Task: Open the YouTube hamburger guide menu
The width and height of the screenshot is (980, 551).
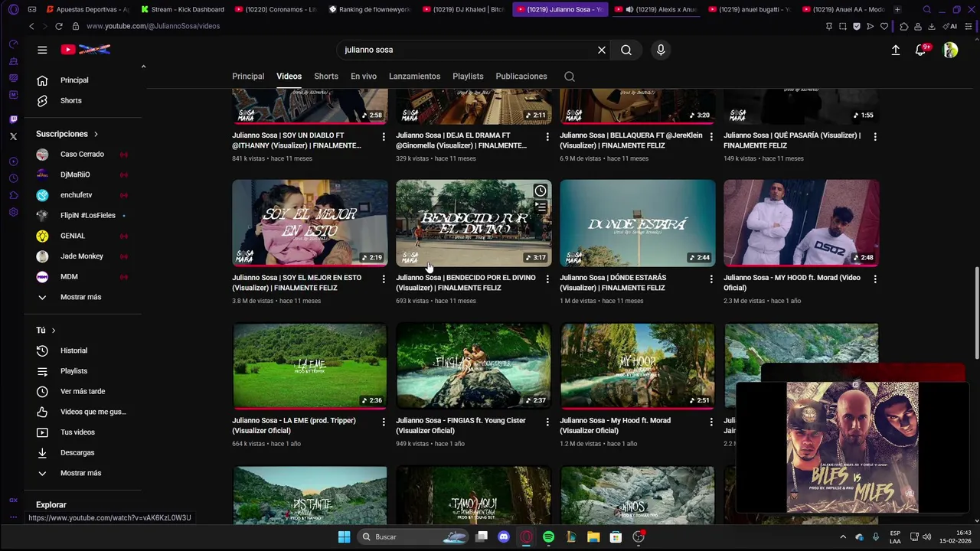Action: [42, 50]
